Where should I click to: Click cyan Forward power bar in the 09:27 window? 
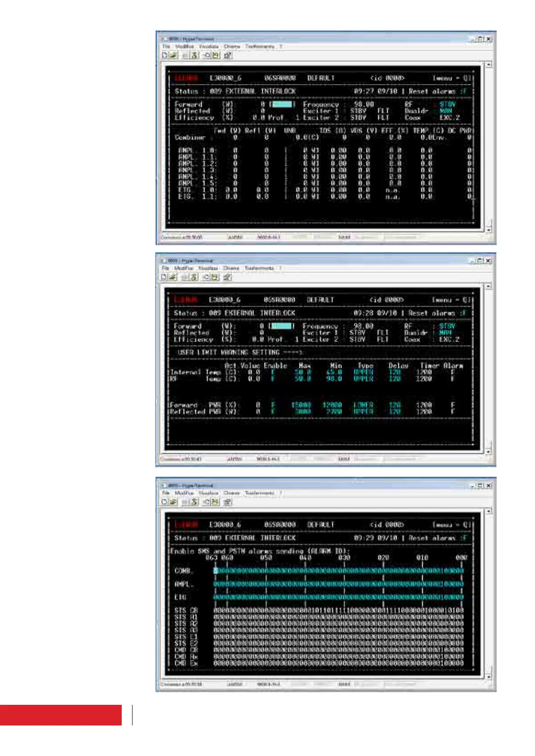click(x=282, y=104)
